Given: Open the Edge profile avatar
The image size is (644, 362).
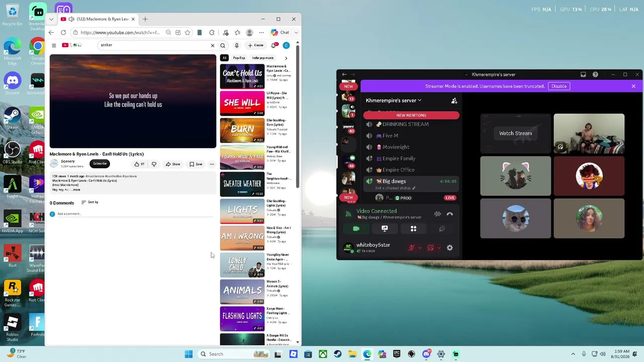Looking at the screenshot, I should click(x=249, y=33).
